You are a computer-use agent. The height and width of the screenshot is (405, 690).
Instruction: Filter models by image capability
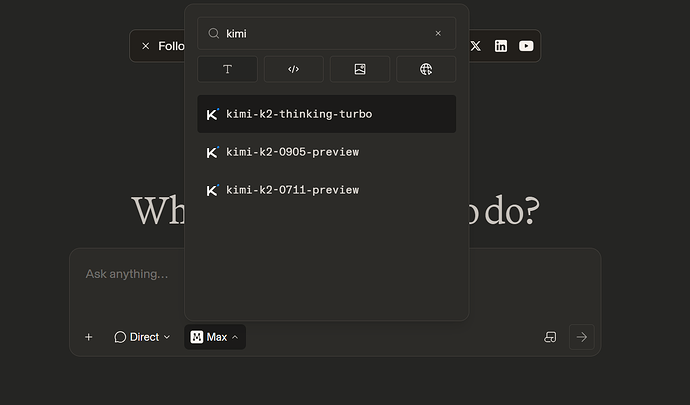click(360, 69)
